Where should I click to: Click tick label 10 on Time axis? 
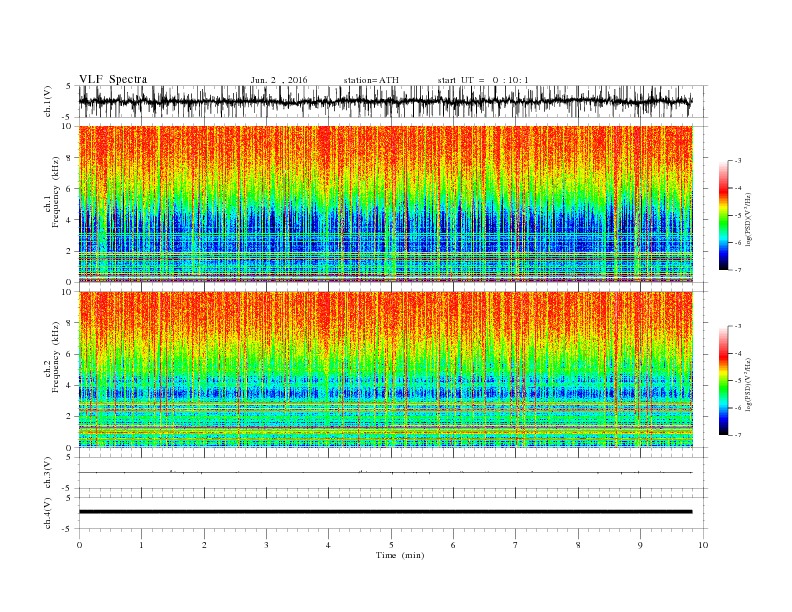(703, 545)
